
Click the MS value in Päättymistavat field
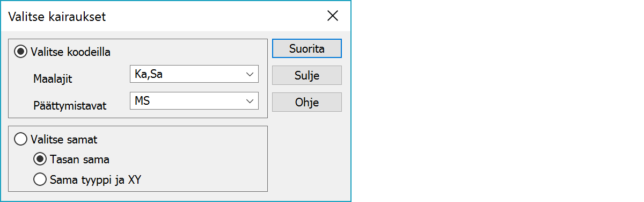(143, 100)
